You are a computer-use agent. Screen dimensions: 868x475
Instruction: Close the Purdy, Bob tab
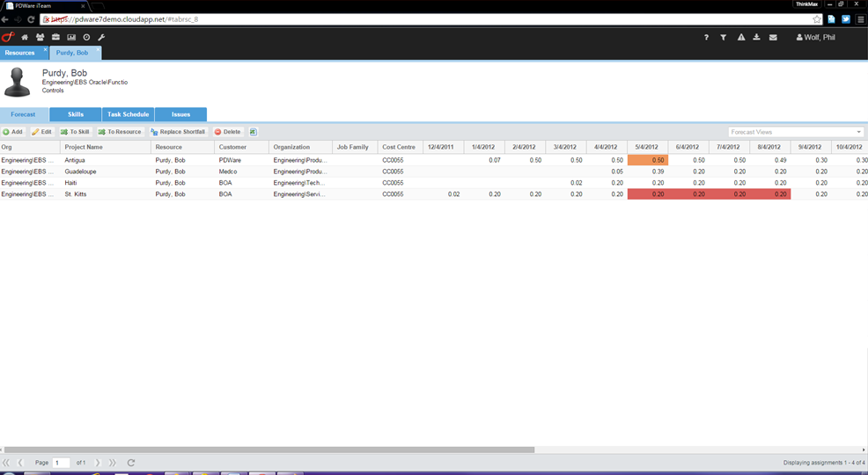[98, 50]
